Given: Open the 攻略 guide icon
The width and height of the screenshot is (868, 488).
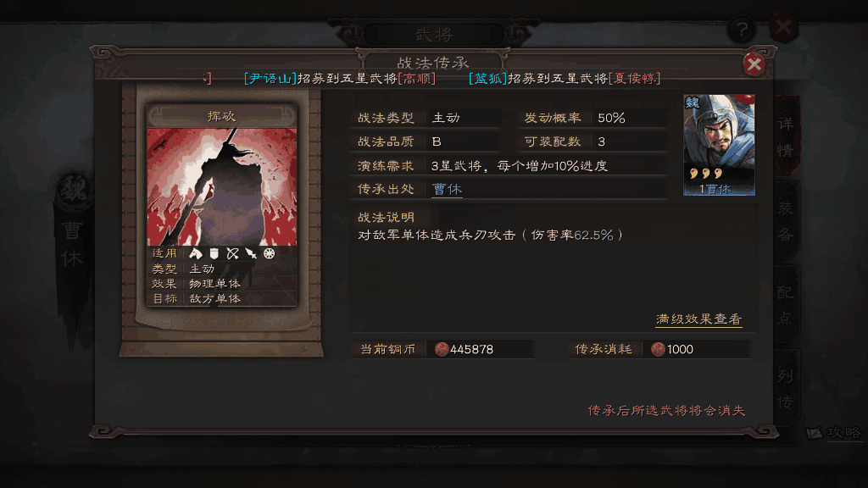Looking at the screenshot, I should 834,432.
